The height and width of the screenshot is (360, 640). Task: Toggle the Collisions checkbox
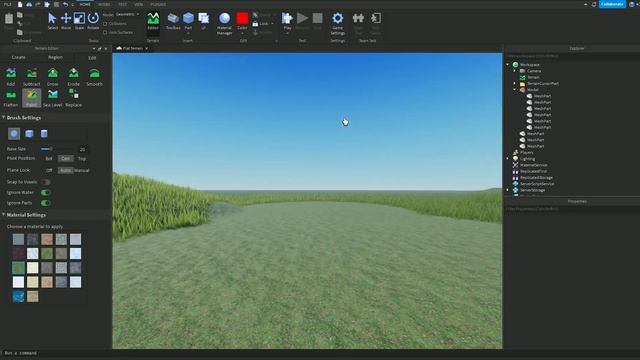(105, 24)
